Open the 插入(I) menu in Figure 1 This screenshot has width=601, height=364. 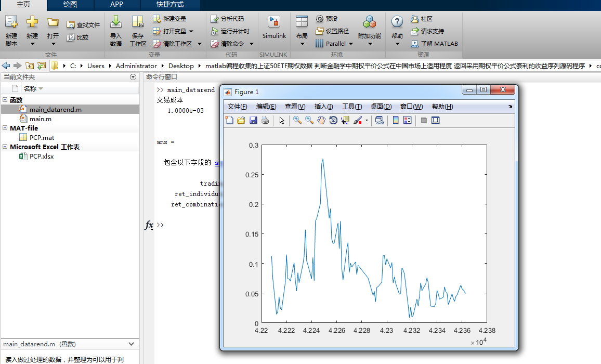323,107
